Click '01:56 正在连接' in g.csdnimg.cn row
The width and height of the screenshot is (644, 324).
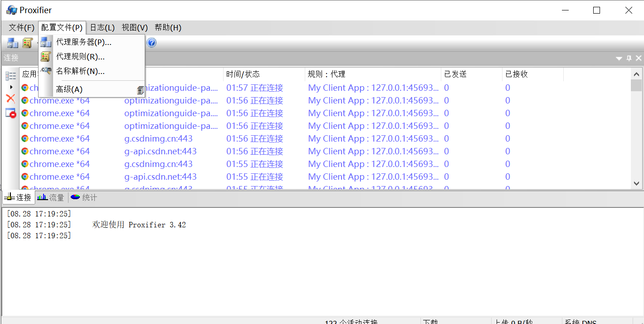coord(255,138)
